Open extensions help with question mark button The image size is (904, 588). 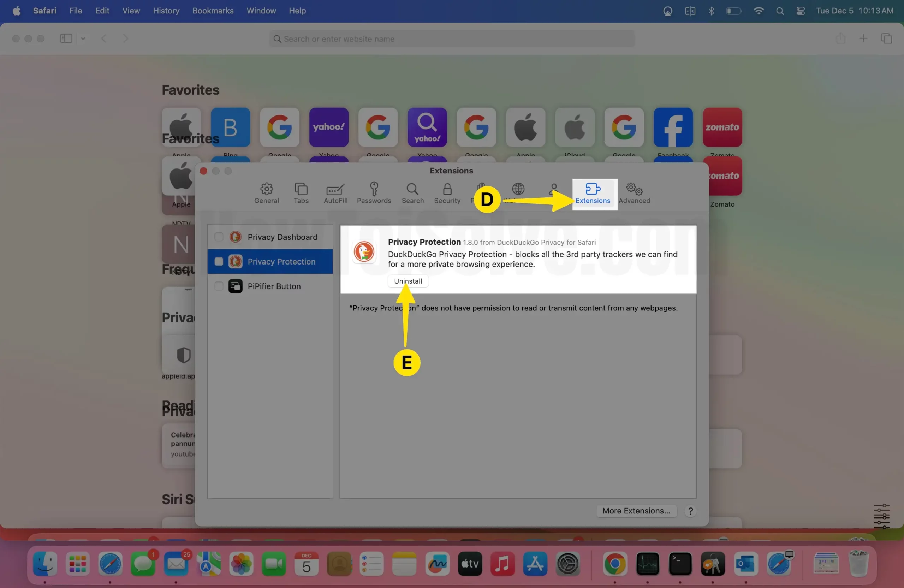click(690, 511)
